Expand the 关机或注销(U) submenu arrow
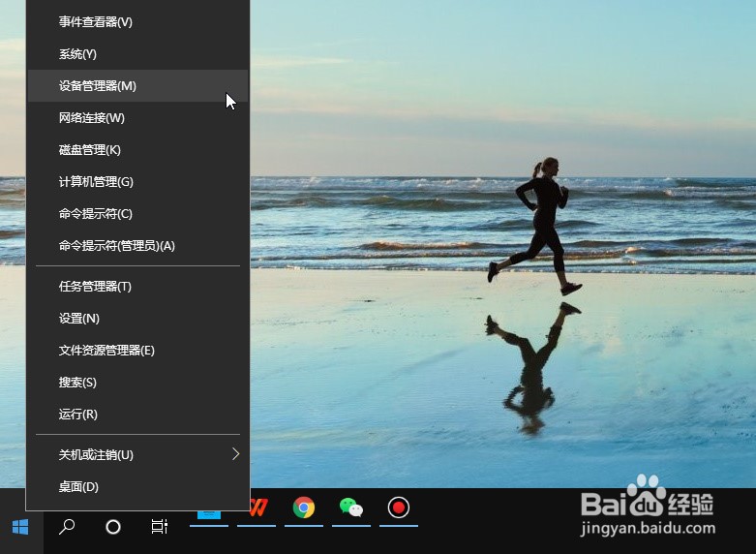756x554 pixels. [x=236, y=454]
